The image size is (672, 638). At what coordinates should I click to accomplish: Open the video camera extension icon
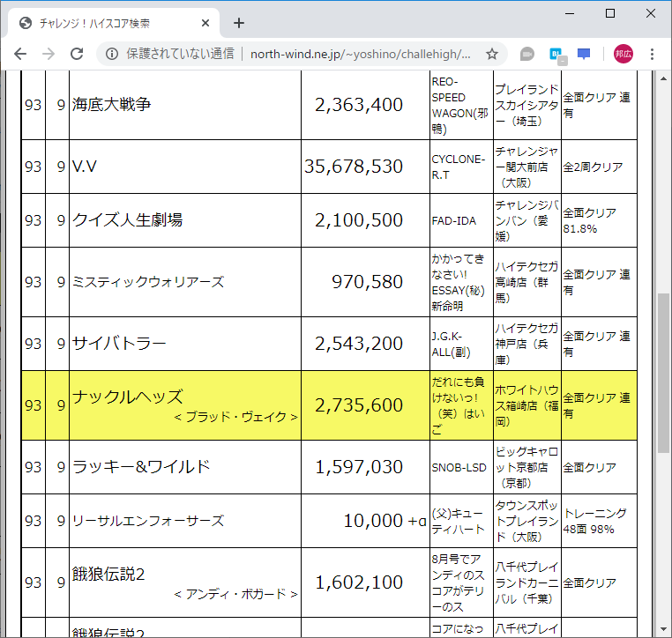pos(527,55)
